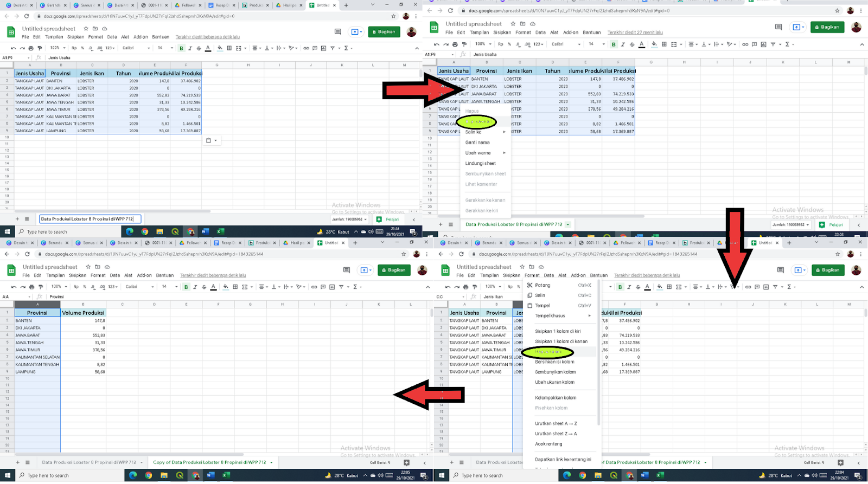The image size is (868, 484).
Task: Click the filter icon in window with C:C name box
Action: coord(775,287)
